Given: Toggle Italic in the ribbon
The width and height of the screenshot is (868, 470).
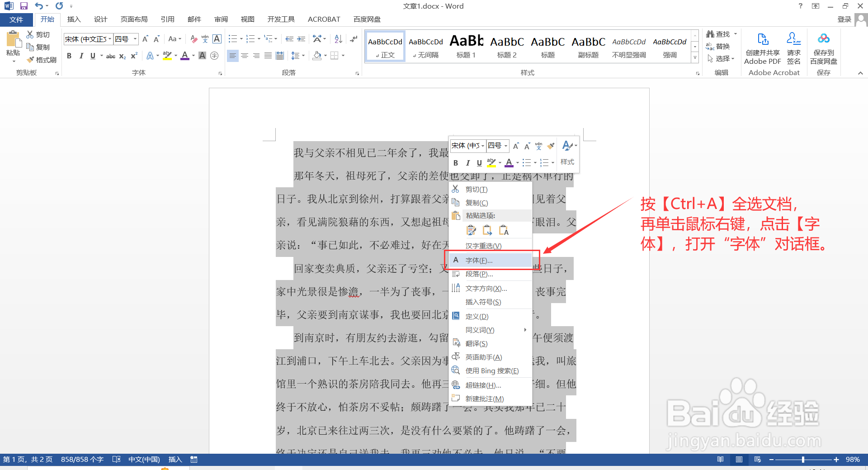Looking at the screenshot, I should 81,56.
